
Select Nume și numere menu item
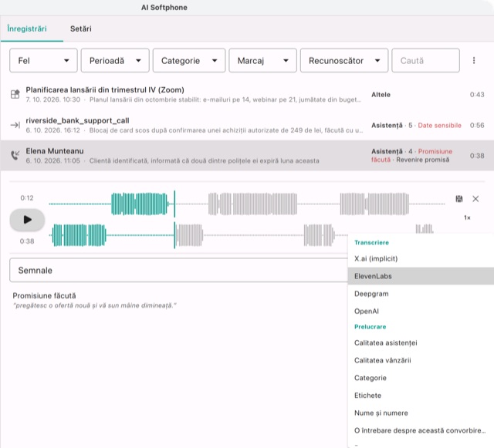pos(421,413)
